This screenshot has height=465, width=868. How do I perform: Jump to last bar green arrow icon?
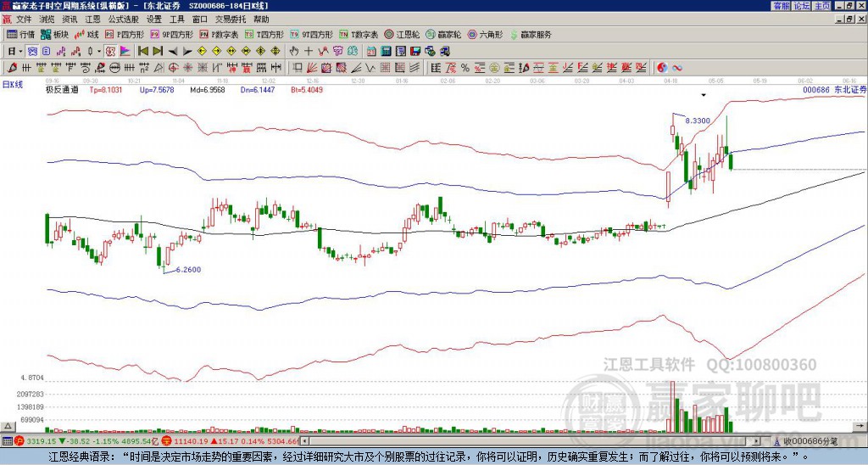coord(158,51)
